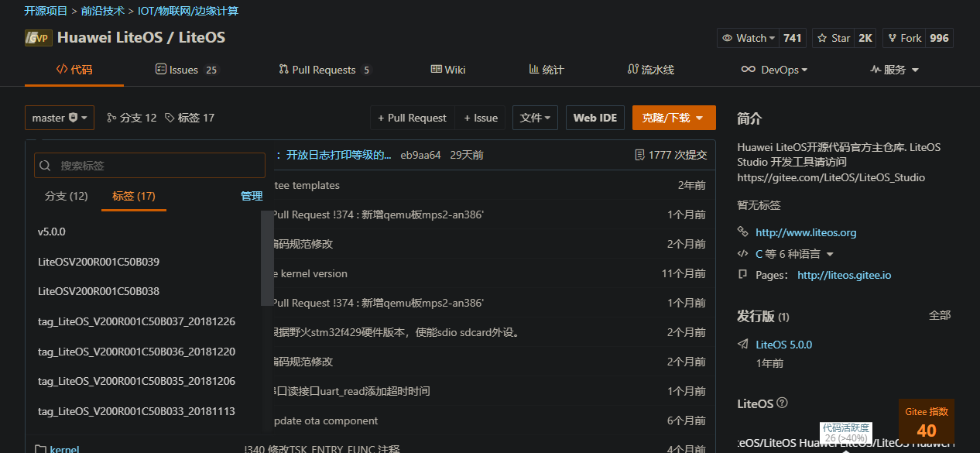Viewport: 980px width, 453px height.
Task: Watch the repository
Action: [x=746, y=37]
